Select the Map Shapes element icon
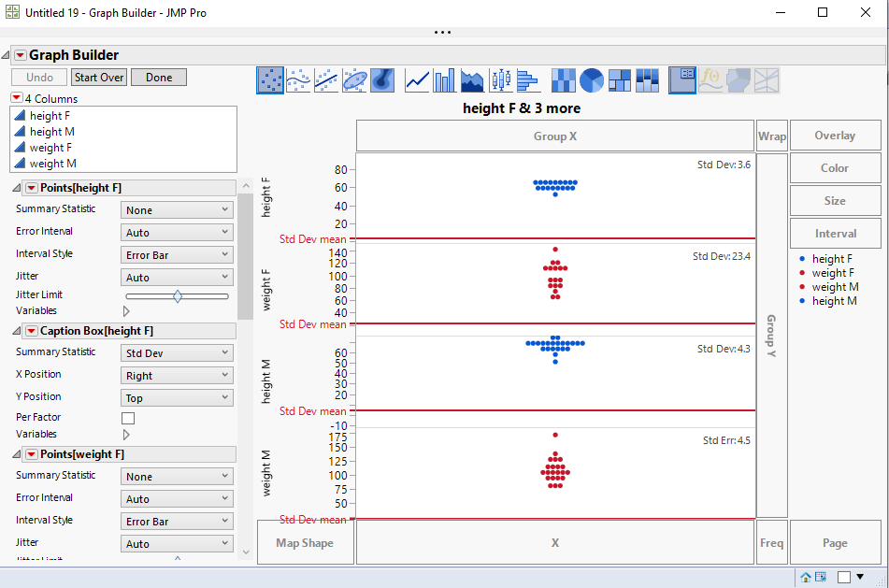 click(738, 80)
